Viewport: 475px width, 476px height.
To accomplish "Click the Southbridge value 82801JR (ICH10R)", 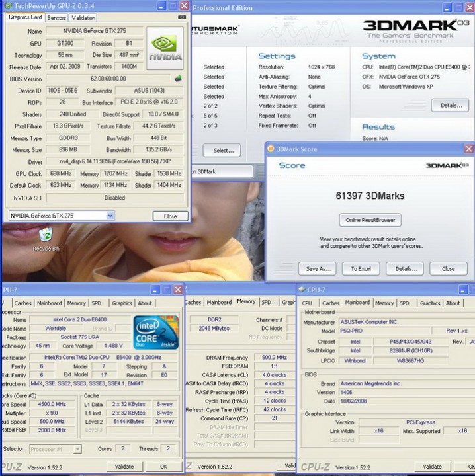I will coord(411,350).
